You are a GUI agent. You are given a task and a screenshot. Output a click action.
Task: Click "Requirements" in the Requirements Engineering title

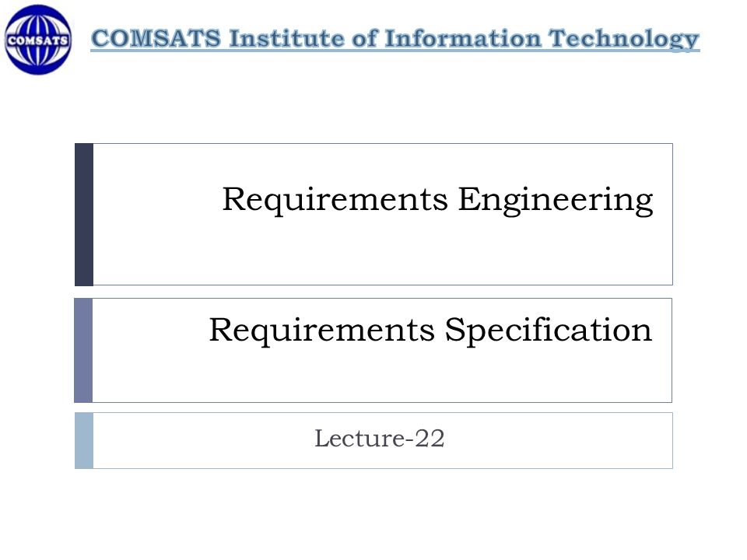click(335, 200)
